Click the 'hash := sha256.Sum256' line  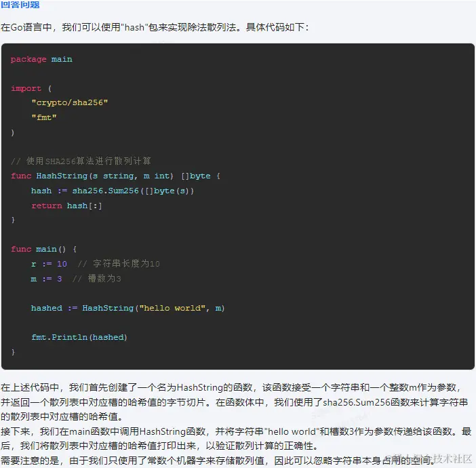[113, 191]
